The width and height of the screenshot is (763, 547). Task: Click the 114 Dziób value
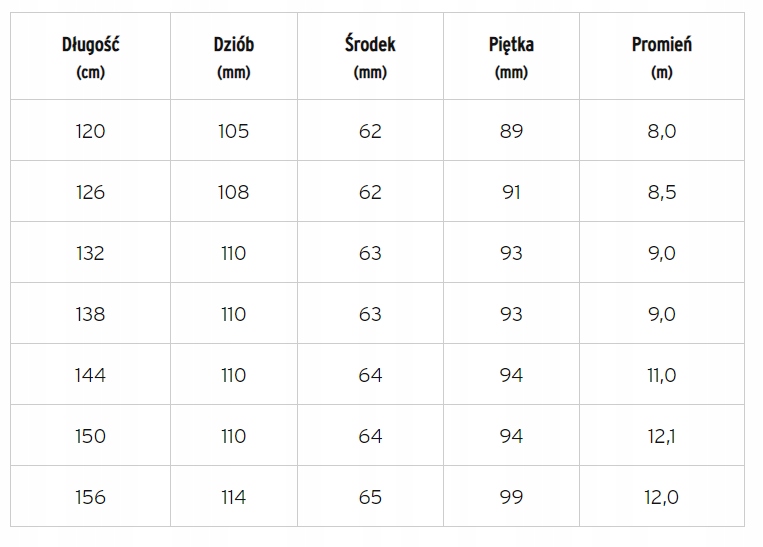tap(233, 497)
